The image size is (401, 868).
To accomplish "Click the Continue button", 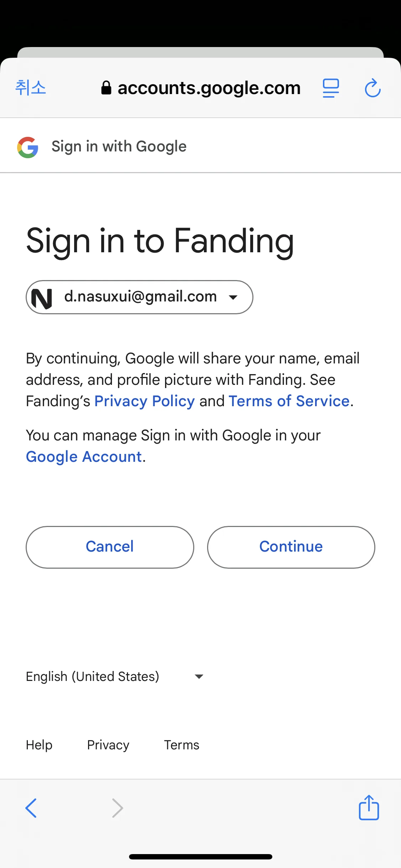I will point(291,547).
